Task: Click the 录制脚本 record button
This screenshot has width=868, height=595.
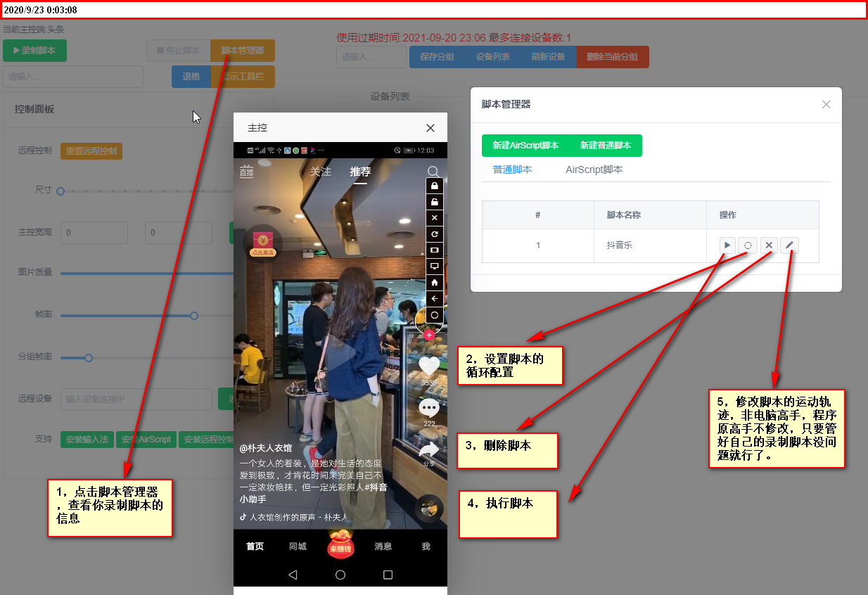Action: click(x=34, y=51)
